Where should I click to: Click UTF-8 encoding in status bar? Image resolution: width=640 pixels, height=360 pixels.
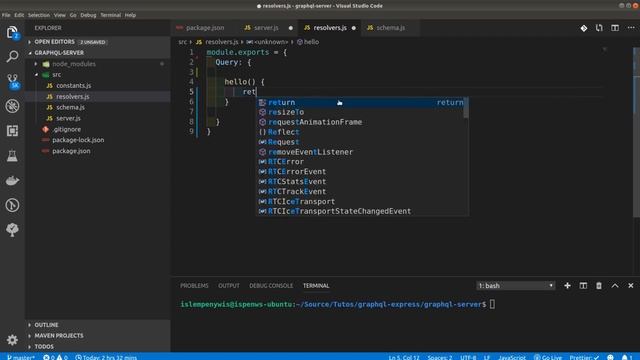click(x=468, y=357)
